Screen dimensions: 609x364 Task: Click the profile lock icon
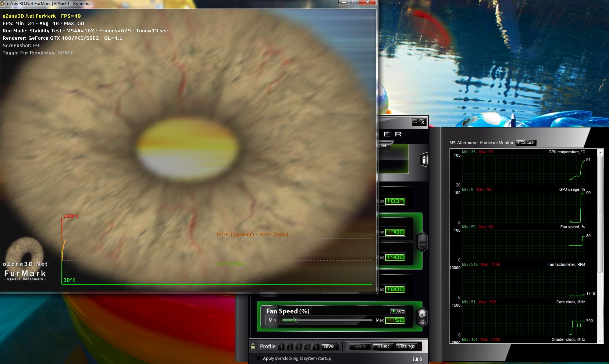pos(253,346)
